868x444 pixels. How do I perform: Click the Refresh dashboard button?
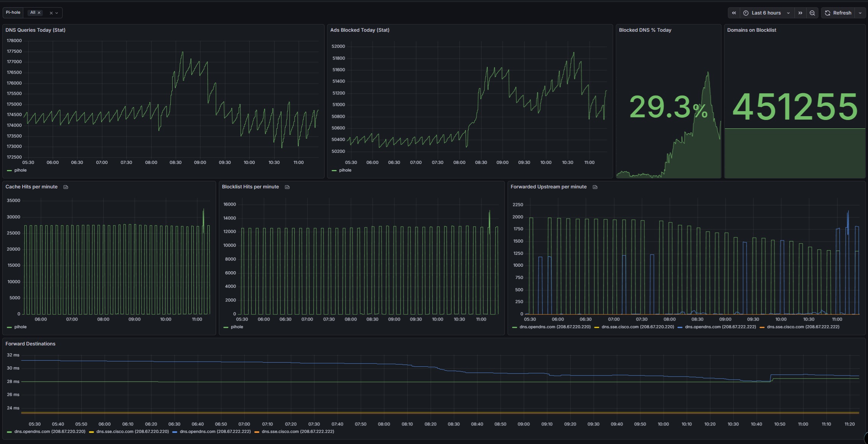click(x=838, y=13)
